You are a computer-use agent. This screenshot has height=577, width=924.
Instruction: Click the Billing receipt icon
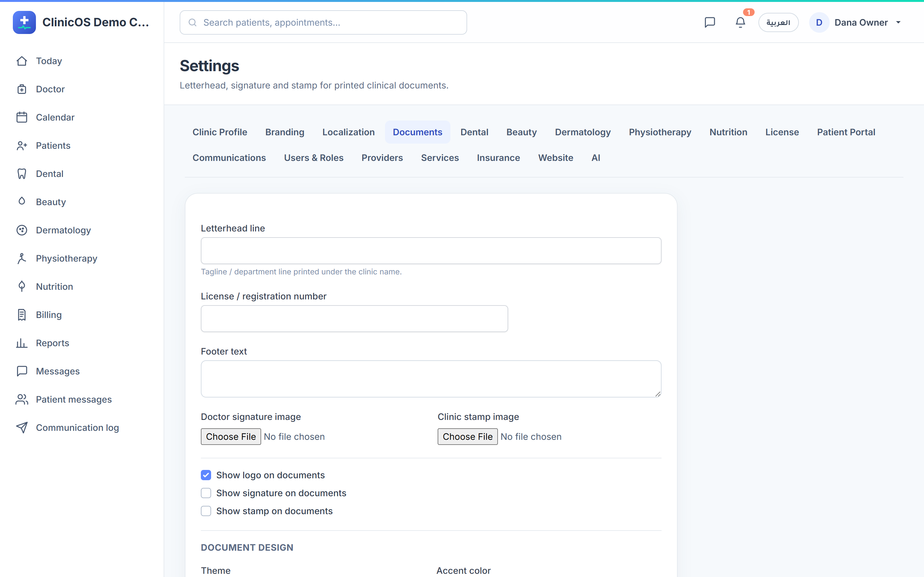click(22, 315)
